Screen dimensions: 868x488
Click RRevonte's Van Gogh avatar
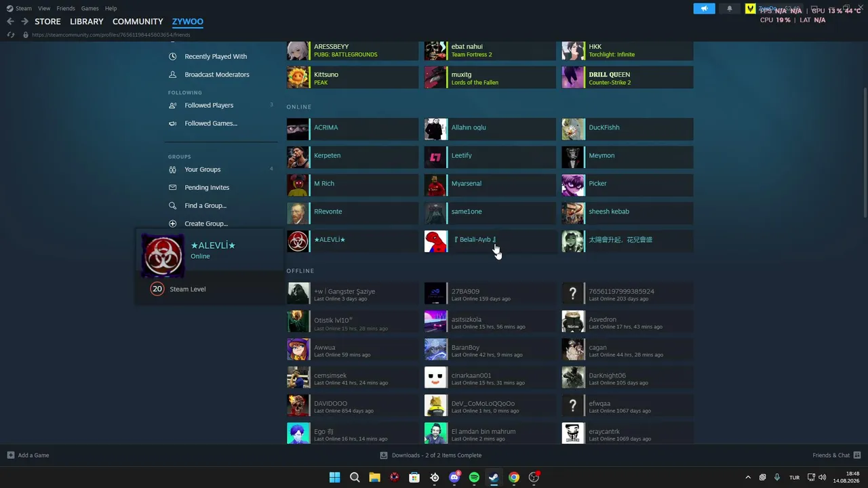(x=298, y=213)
